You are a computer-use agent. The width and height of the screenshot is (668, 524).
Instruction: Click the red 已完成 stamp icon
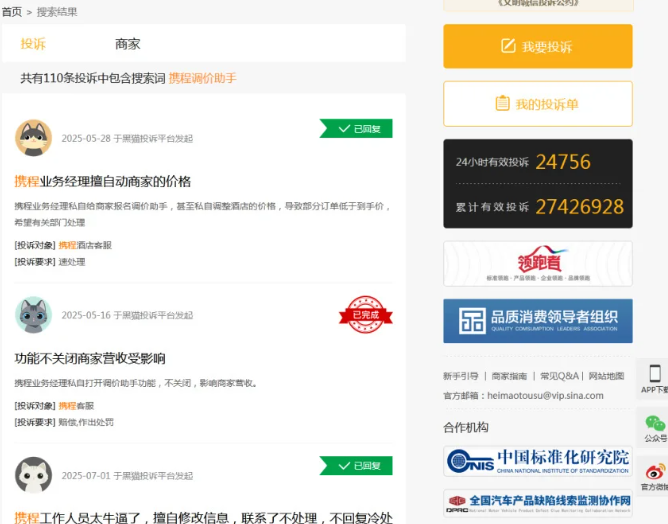tap(366, 314)
